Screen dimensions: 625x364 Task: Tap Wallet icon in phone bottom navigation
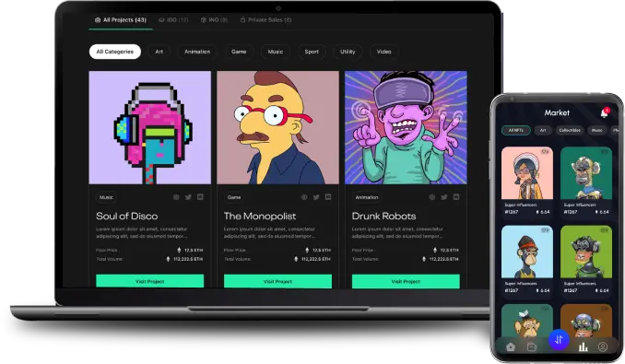pos(532,346)
